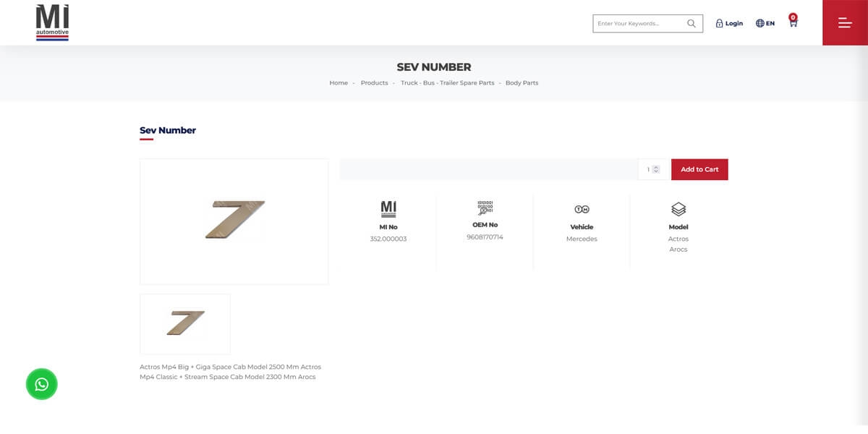This screenshot has width=868, height=434.
Task: Open the MI Automotive logo homepage
Action: 52,22
